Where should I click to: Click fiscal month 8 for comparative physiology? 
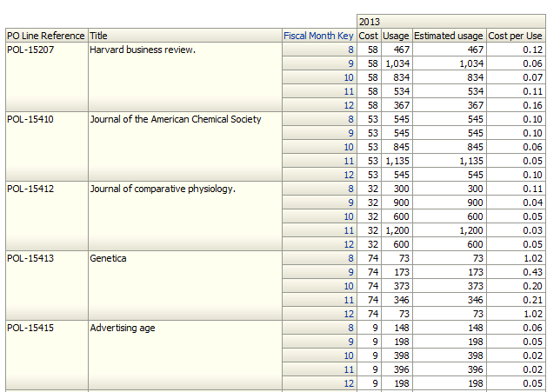pos(319,189)
